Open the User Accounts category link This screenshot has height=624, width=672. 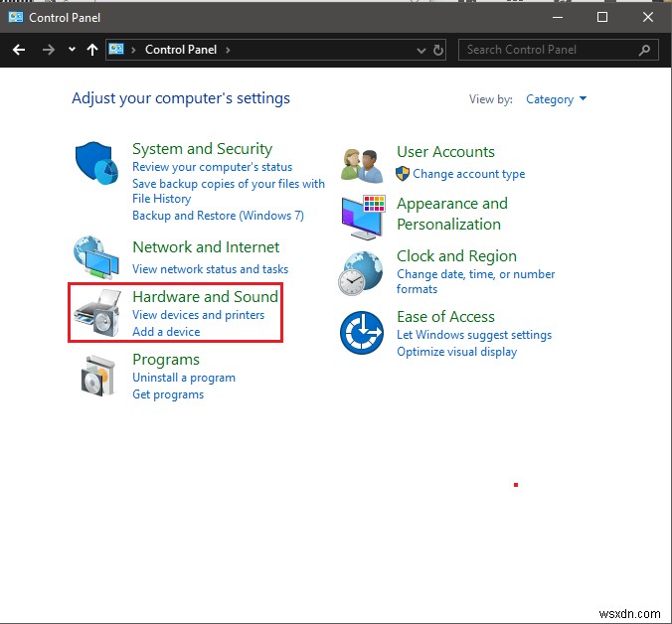[x=445, y=152]
